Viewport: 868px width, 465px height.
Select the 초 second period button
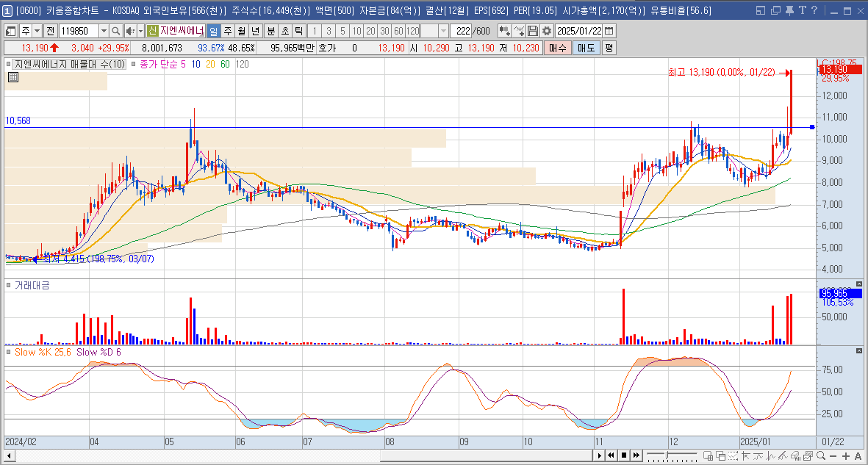pyautogui.click(x=284, y=31)
